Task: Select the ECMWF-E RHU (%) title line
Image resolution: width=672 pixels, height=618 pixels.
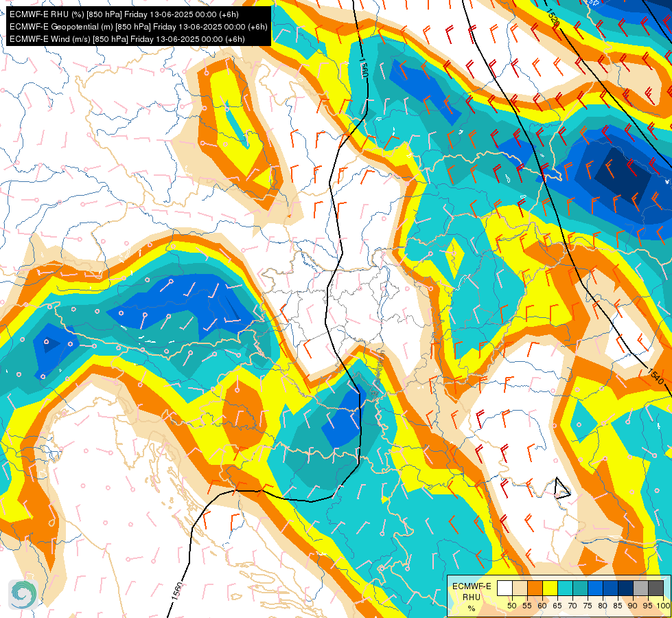Action: click(x=124, y=14)
